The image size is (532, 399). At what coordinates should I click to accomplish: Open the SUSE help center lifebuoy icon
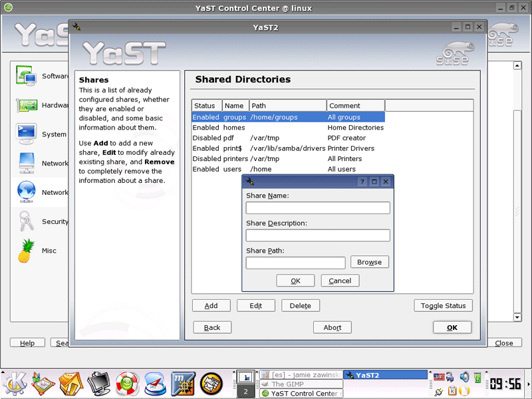[127, 384]
